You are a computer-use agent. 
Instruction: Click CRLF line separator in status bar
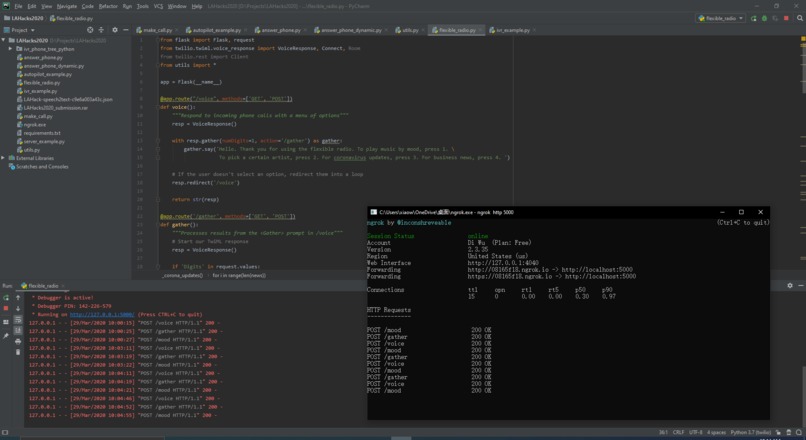coord(679,432)
